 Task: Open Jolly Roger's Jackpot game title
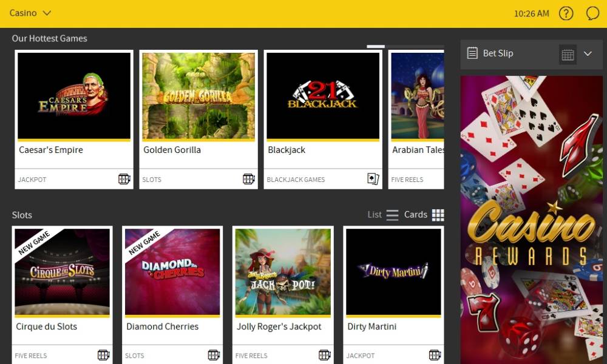coord(279,326)
